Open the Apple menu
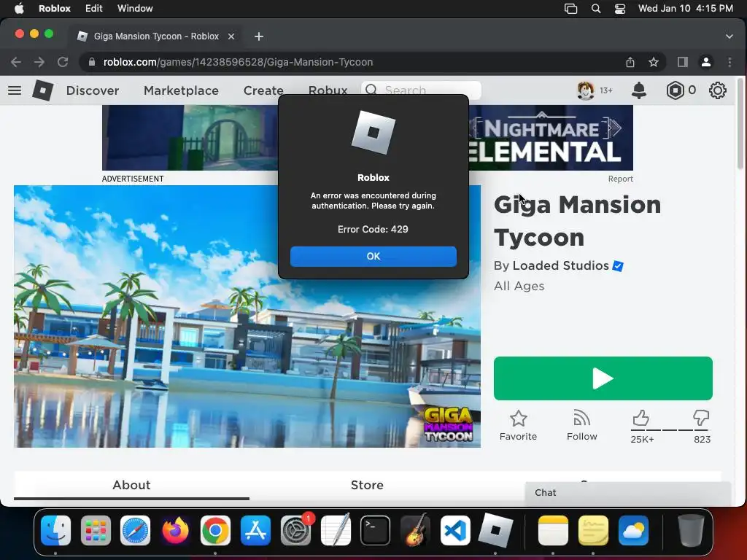Viewport: 747px width, 560px height. click(x=18, y=8)
